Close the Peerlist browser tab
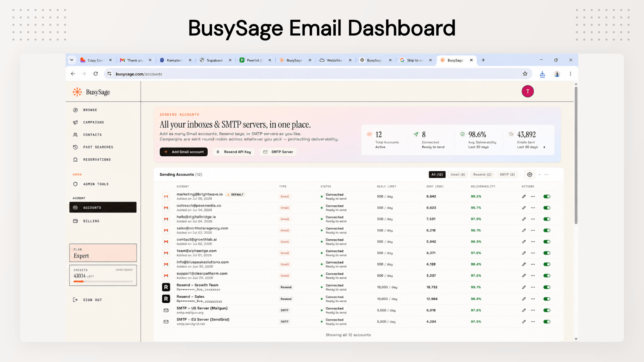 (270, 60)
